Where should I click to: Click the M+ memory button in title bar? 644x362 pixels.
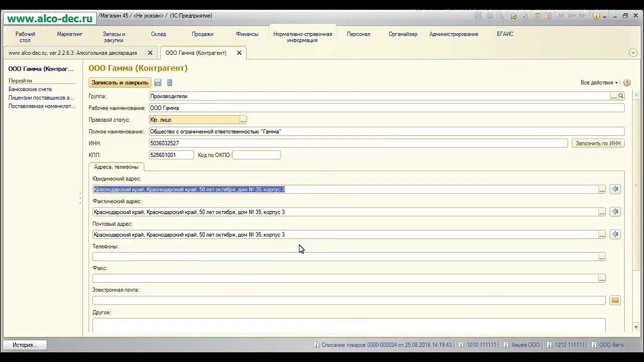(x=572, y=16)
